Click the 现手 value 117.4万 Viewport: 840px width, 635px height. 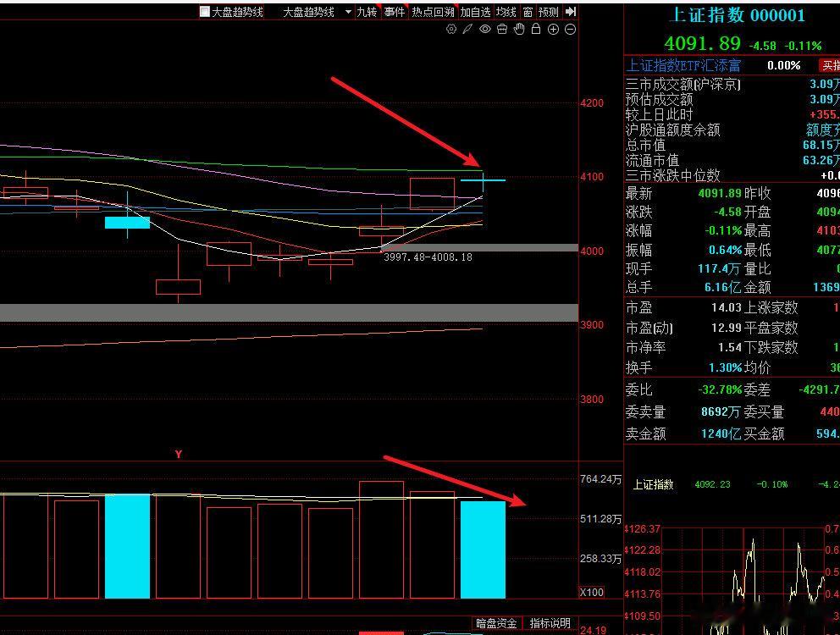click(x=720, y=268)
